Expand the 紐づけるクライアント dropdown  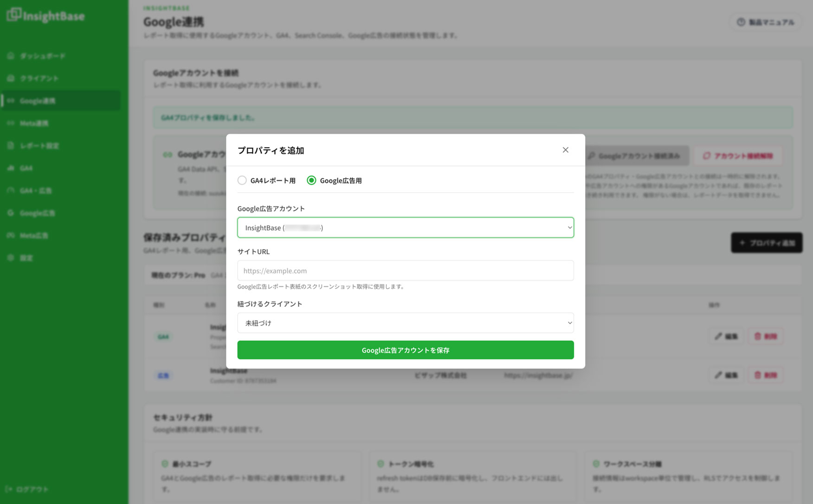406,323
